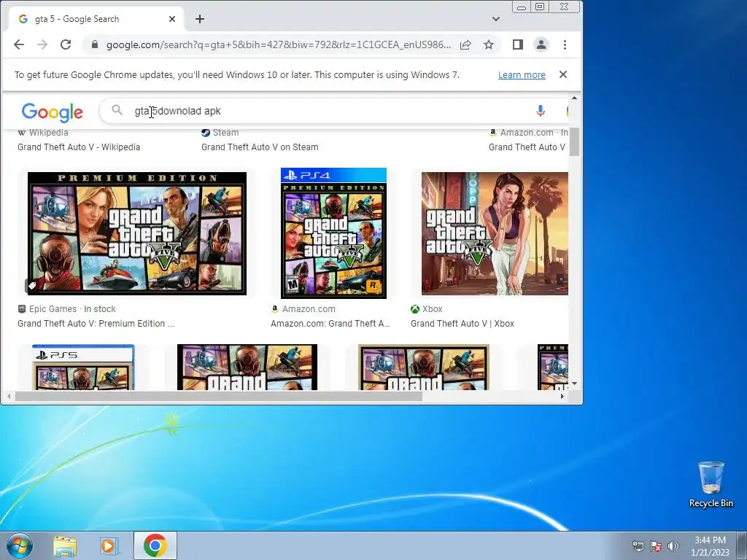747x560 pixels.
Task: Open a new tab with the plus button
Action: point(200,19)
